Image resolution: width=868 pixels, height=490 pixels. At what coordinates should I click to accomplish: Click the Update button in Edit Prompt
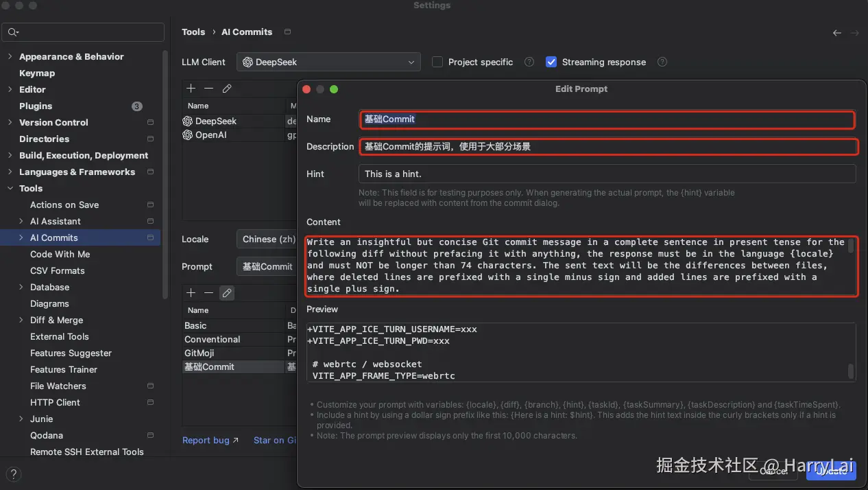click(x=832, y=471)
